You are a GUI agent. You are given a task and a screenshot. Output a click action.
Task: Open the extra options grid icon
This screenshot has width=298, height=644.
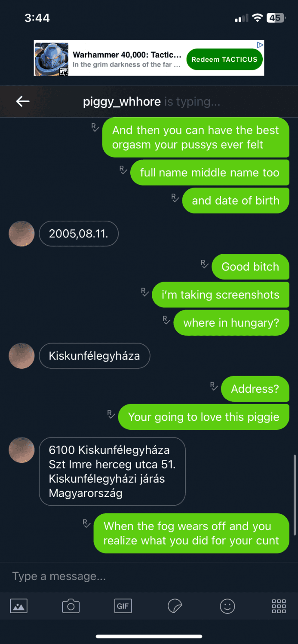278,606
